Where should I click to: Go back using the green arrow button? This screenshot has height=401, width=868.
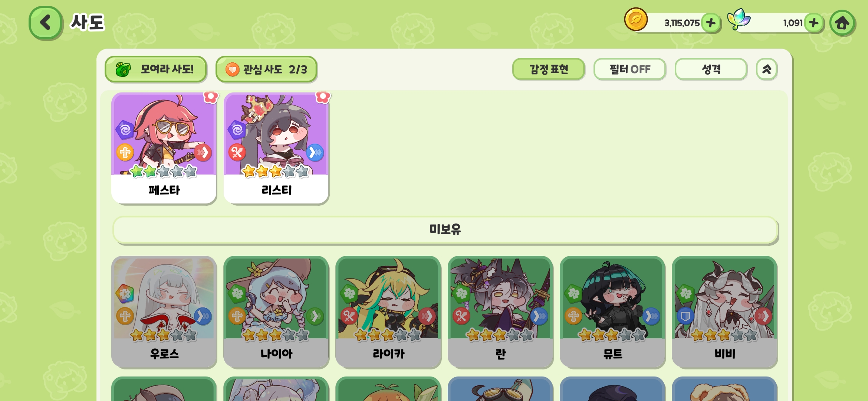[45, 23]
